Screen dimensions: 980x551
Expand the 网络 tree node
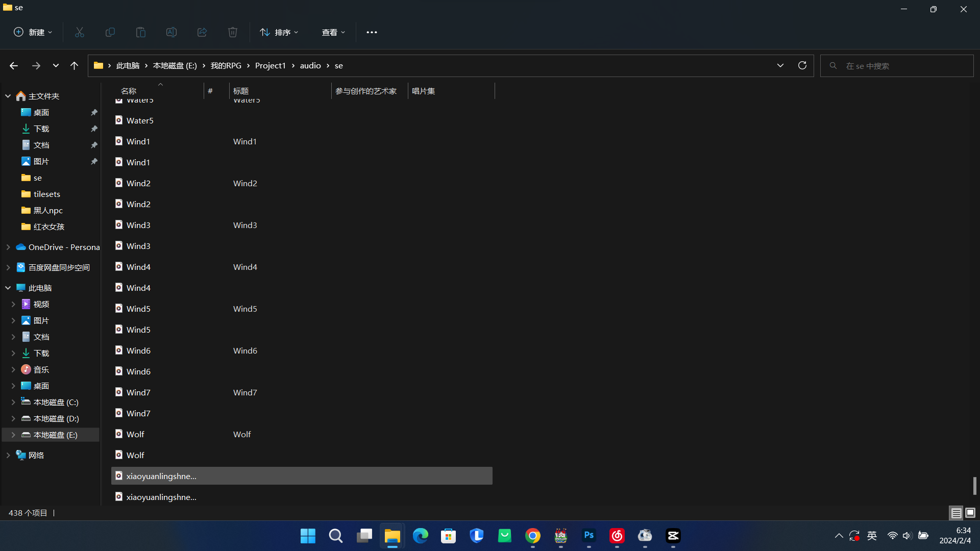8,455
